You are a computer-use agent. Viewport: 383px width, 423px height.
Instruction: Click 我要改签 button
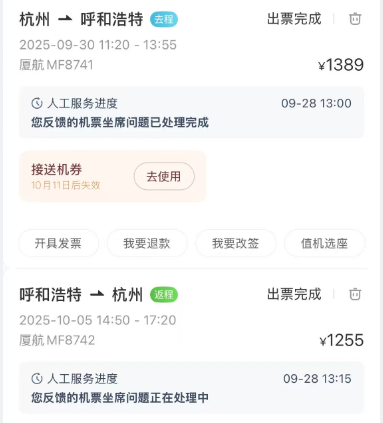236,243
